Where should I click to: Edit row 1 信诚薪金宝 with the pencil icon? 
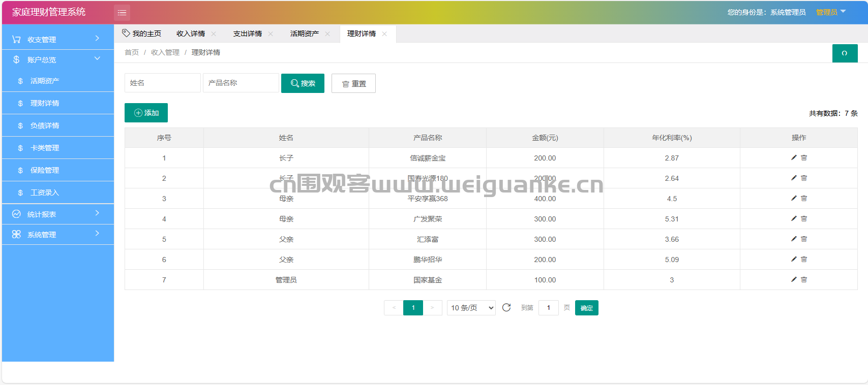coord(794,157)
